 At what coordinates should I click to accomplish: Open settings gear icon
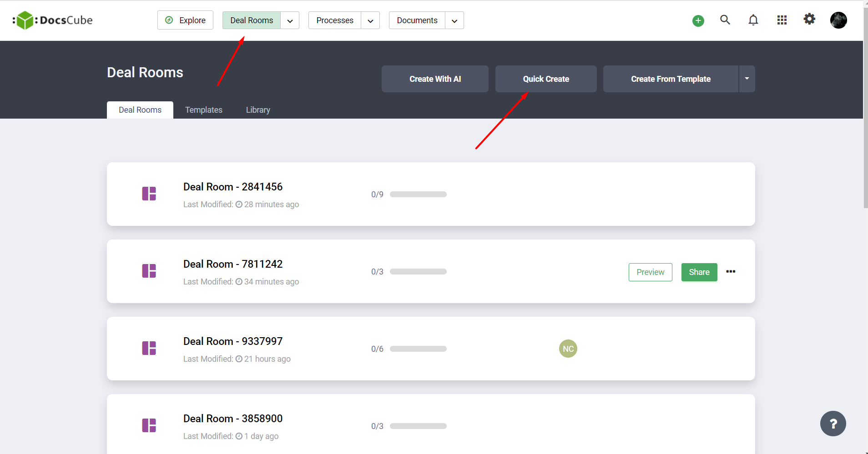pos(809,19)
